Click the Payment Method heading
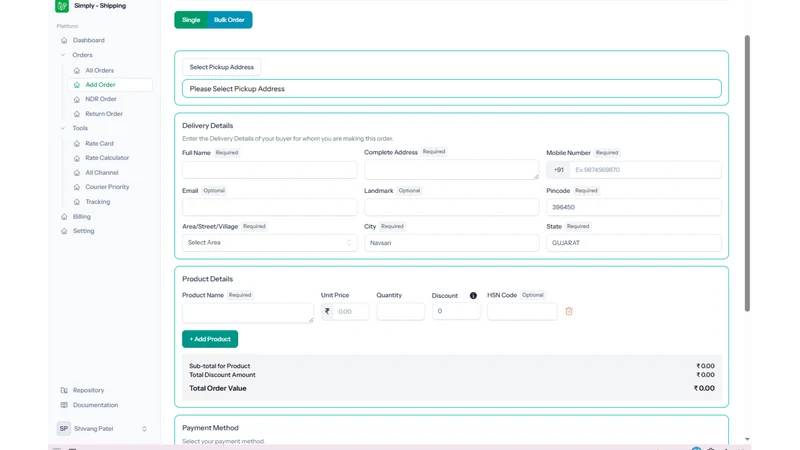800x450 pixels. click(210, 428)
